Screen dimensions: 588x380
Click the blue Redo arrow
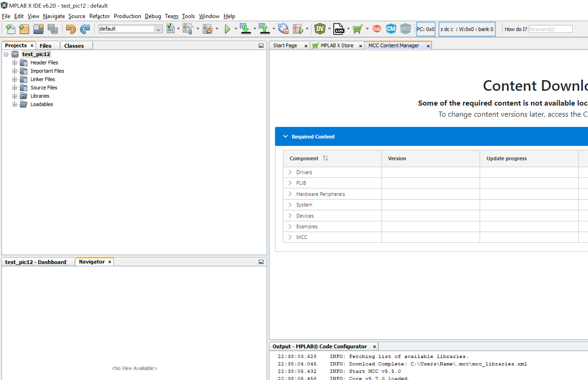pyautogui.click(x=85, y=29)
